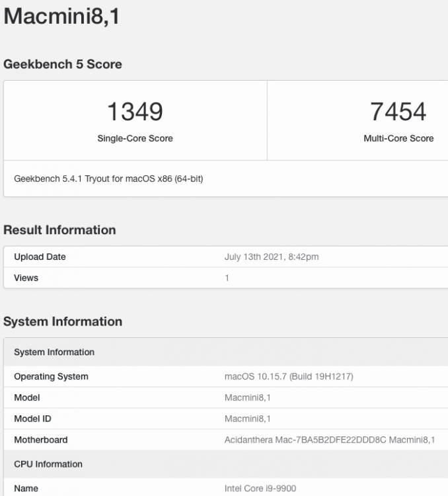Click the Operating System label

(51, 376)
